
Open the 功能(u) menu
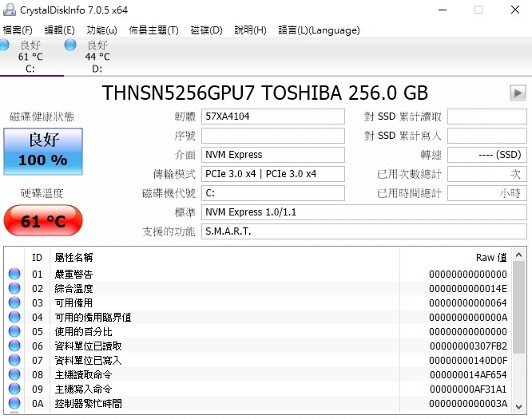click(x=101, y=30)
